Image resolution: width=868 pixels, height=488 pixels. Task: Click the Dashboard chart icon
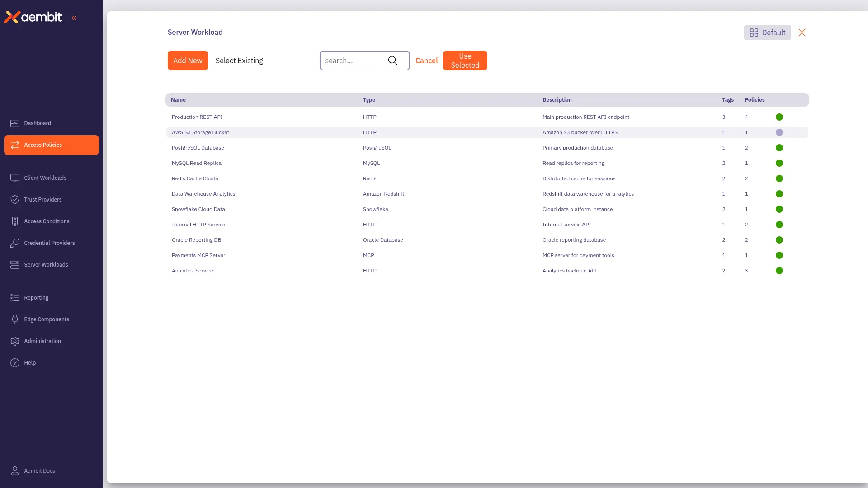click(x=15, y=123)
